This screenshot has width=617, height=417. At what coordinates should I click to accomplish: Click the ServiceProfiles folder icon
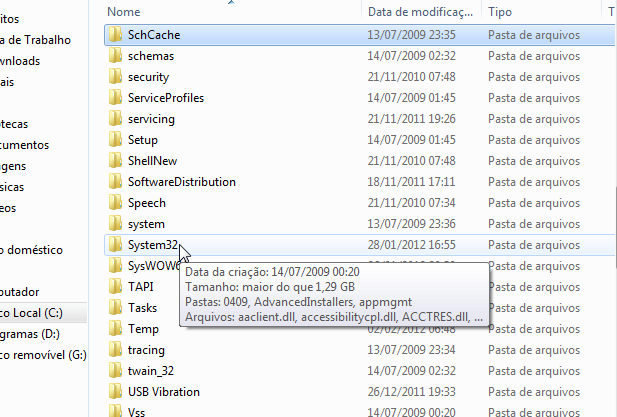pyautogui.click(x=116, y=98)
